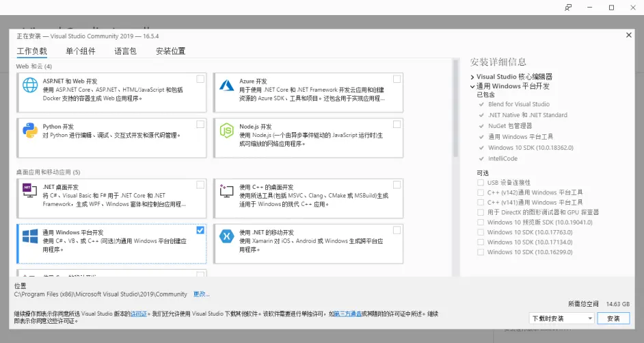Image resolution: width=644 pixels, height=343 pixels.
Task: Check 用于 DirectX 的图形调试器 option
Action: [x=481, y=212]
